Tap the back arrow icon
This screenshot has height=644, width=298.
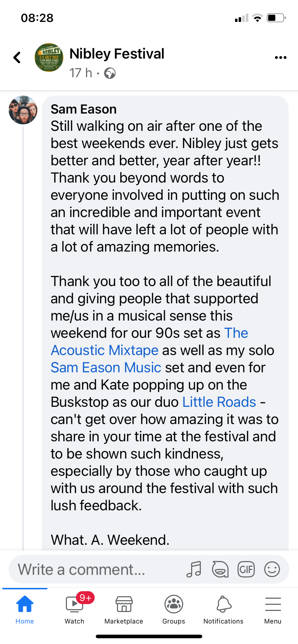(17, 57)
